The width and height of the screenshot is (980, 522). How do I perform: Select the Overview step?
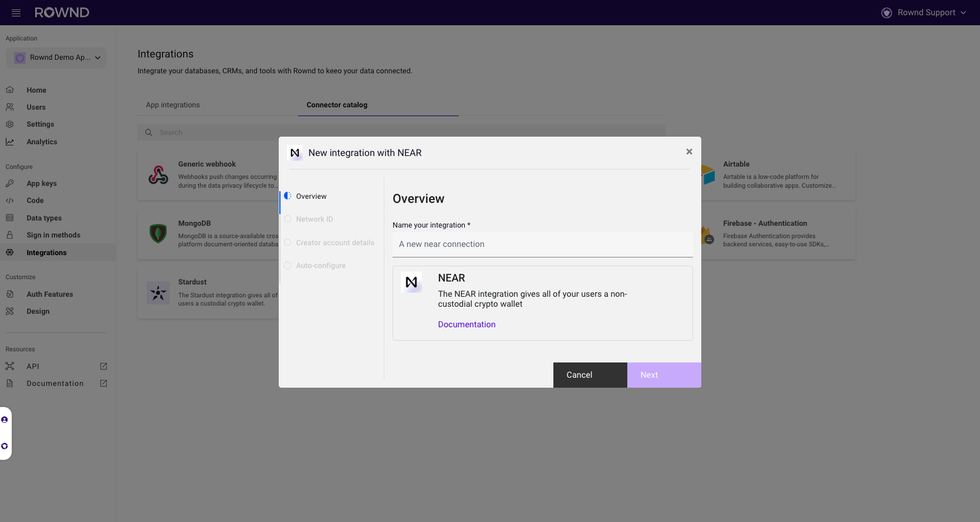(x=311, y=196)
